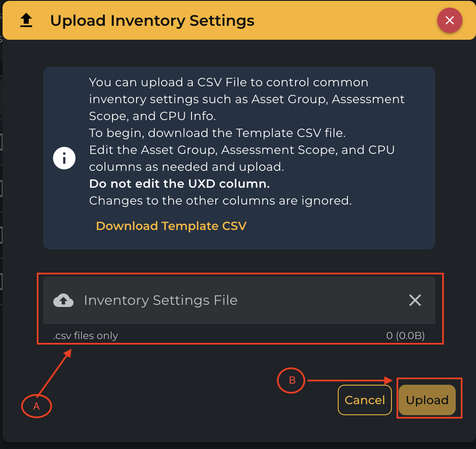Screen dimensions: 476x449
Task: Click the "You can upload a CSV File" line
Action: tap(228, 82)
